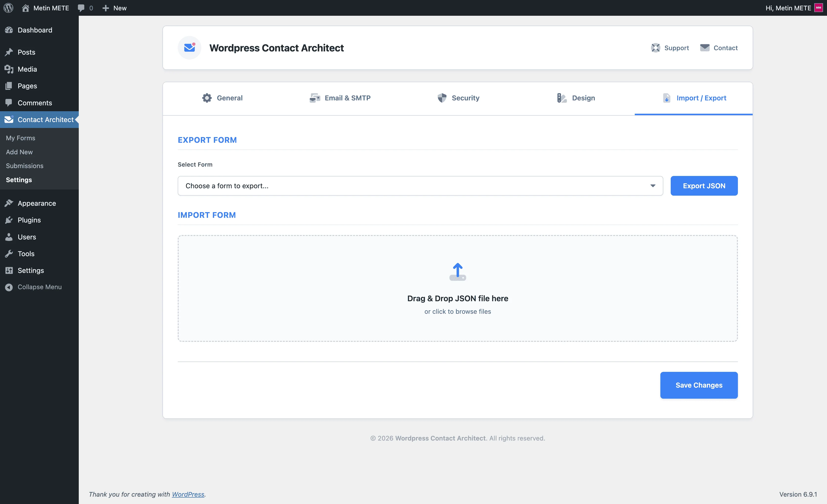Open the Design tab
This screenshot has height=504, width=827.
(576, 98)
